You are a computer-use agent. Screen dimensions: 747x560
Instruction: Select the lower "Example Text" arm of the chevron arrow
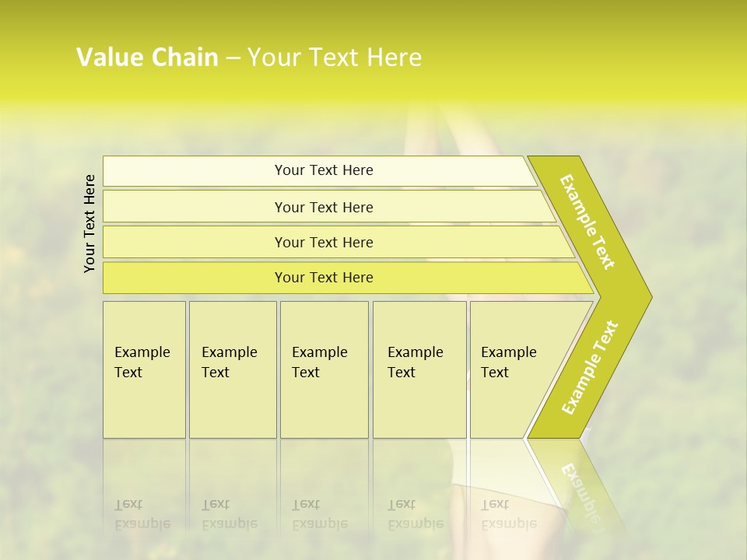(590, 368)
